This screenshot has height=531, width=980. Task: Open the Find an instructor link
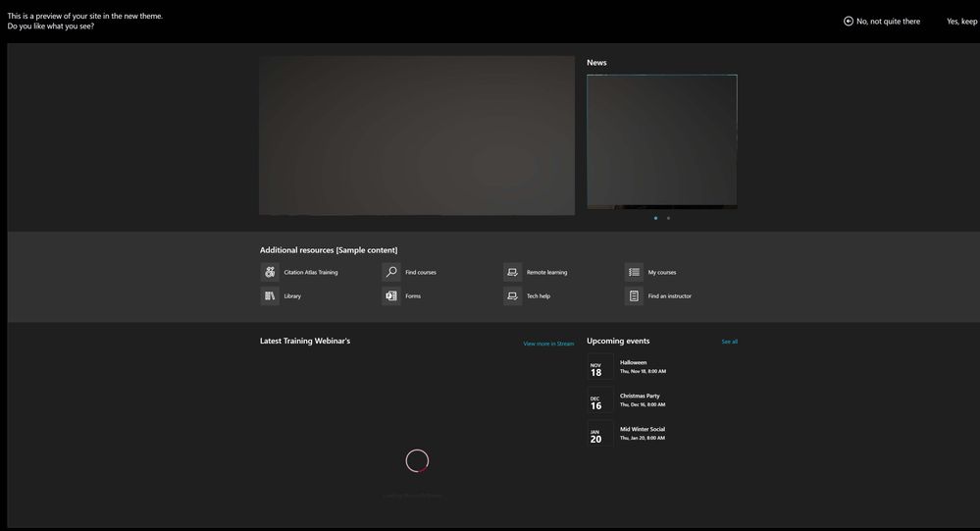[x=669, y=296]
